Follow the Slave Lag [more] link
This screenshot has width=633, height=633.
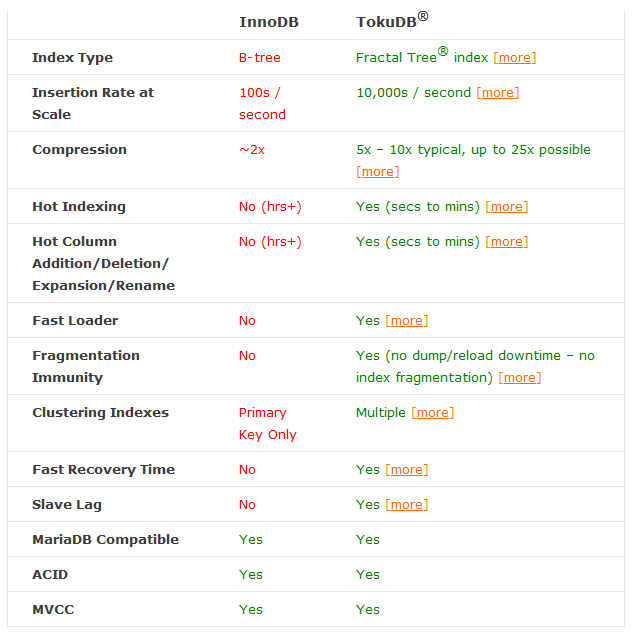coord(407,505)
